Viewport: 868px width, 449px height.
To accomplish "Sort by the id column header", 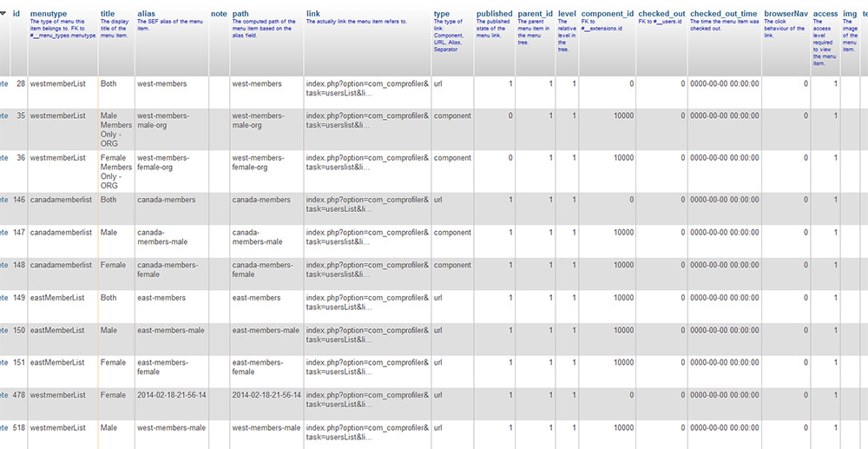I will [x=16, y=14].
